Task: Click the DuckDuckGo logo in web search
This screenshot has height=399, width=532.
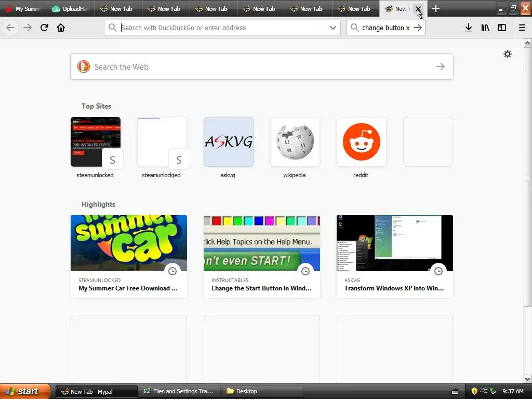Action: pyautogui.click(x=84, y=66)
